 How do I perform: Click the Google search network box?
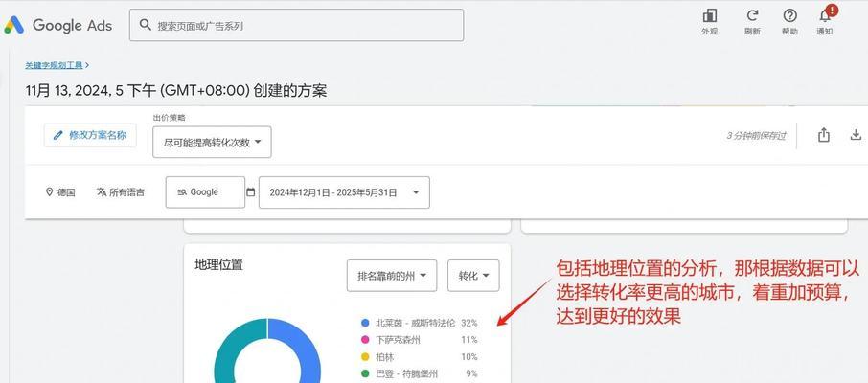(205, 192)
